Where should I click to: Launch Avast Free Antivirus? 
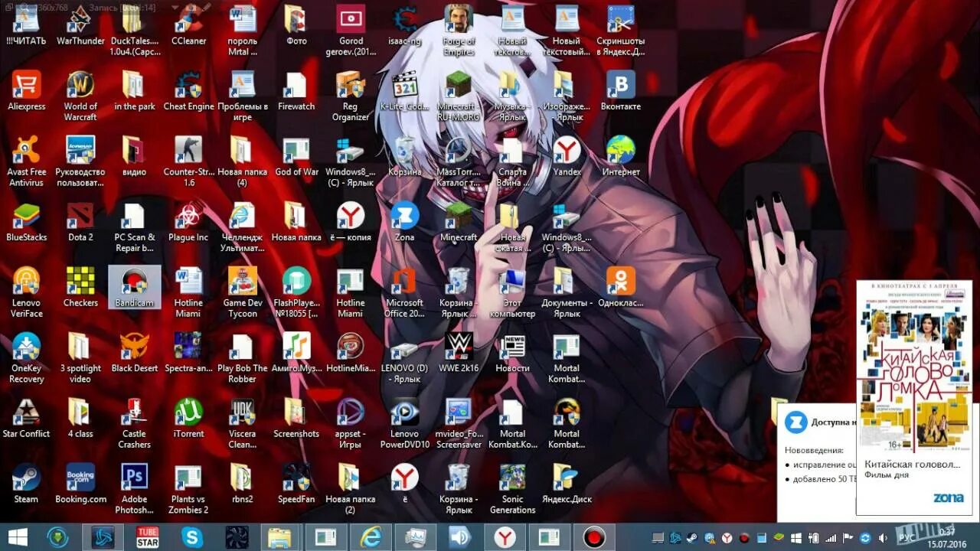tap(27, 161)
